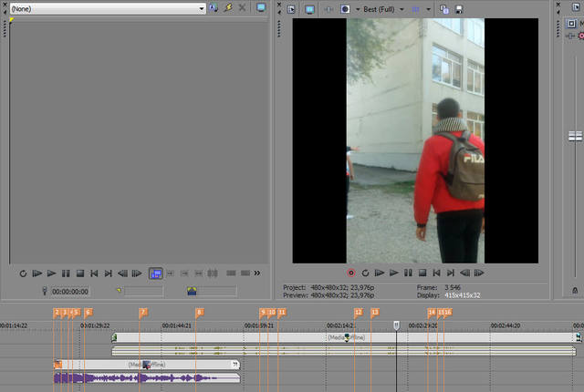Open Project Video Properties in Video Preview
The image size is (584, 392).
pyautogui.click(x=291, y=9)
